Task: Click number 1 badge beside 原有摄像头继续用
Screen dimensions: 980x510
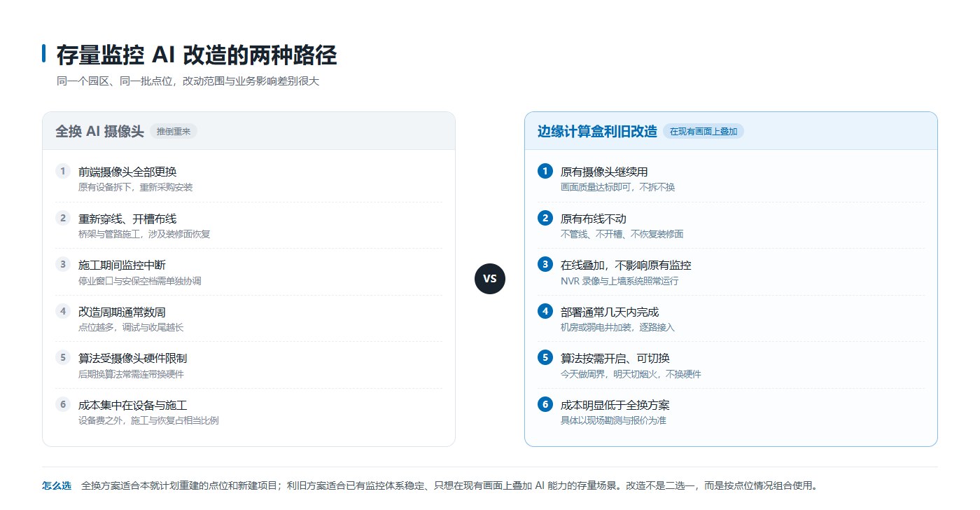Action: click(545, 171)
